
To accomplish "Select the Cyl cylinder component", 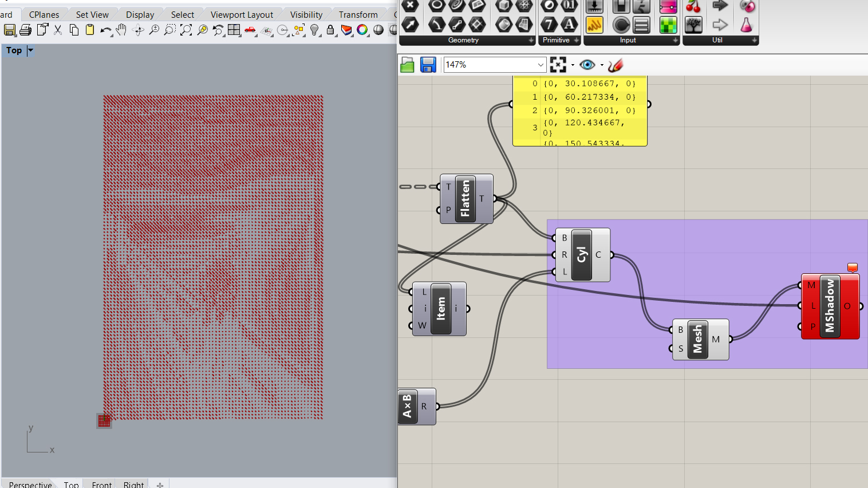I will pyautogui.click(x=583, y=255).
